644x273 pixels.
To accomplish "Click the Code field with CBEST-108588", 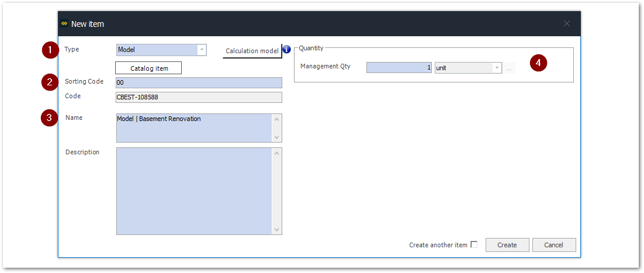I will coord(199,98).
